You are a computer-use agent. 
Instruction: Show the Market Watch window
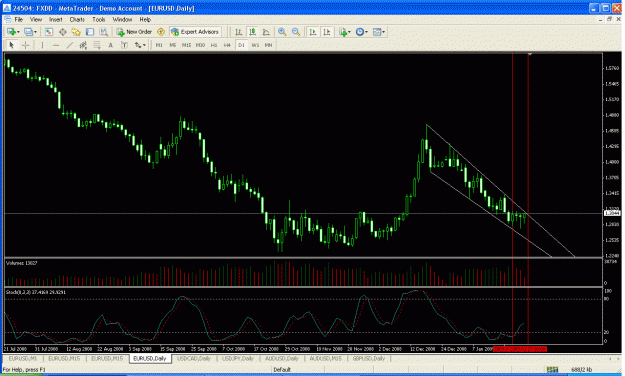click(49, 32)
